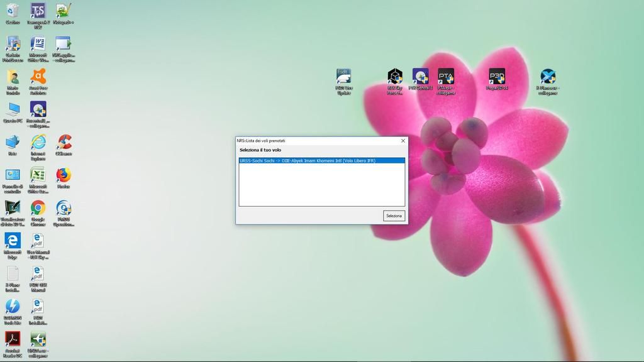
Task: Close the NRS flight list dialog
Action: click(402, 141)
